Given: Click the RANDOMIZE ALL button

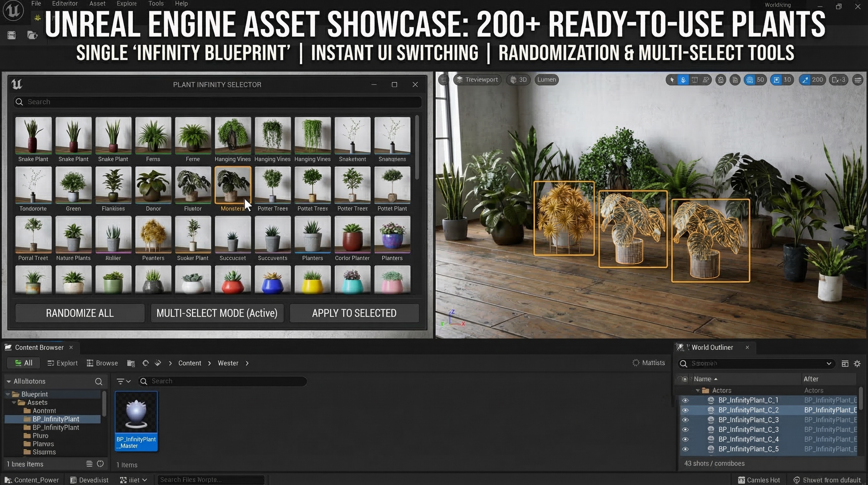Looking at the screenshot, I should point(80,313).
